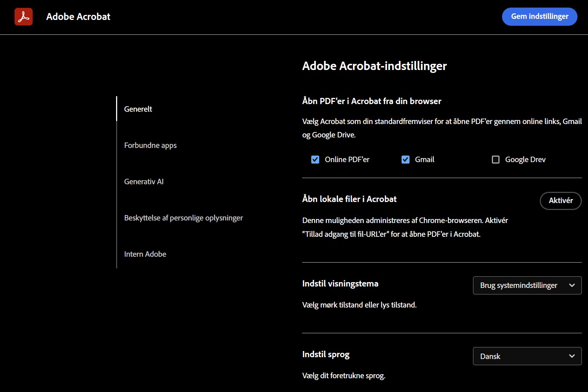
Task: Uncheck the Online PDF'er checkbox
Action: (x=315, y=160)
